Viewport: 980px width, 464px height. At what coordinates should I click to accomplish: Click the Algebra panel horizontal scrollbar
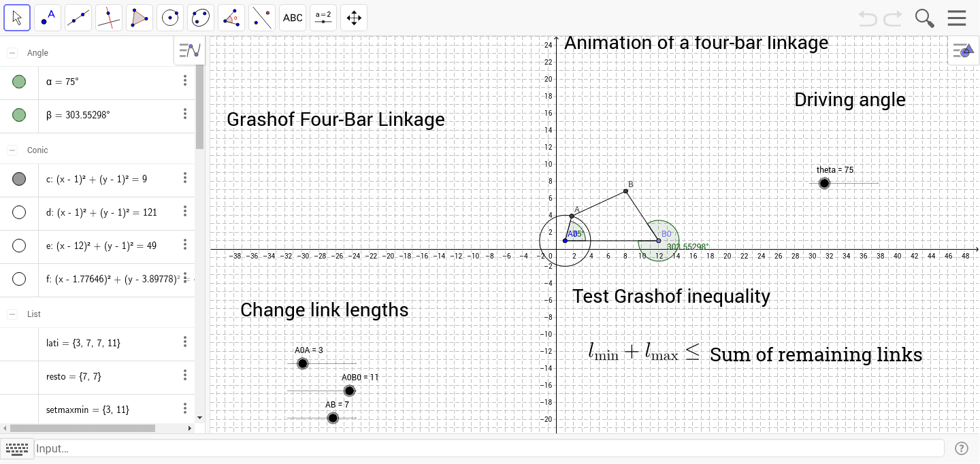[82, 429]
